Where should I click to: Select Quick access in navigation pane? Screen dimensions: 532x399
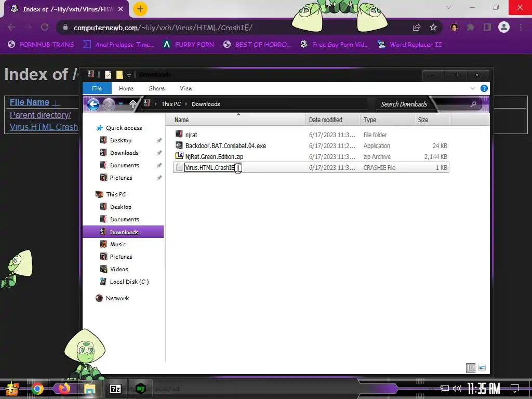coord(124,128)
